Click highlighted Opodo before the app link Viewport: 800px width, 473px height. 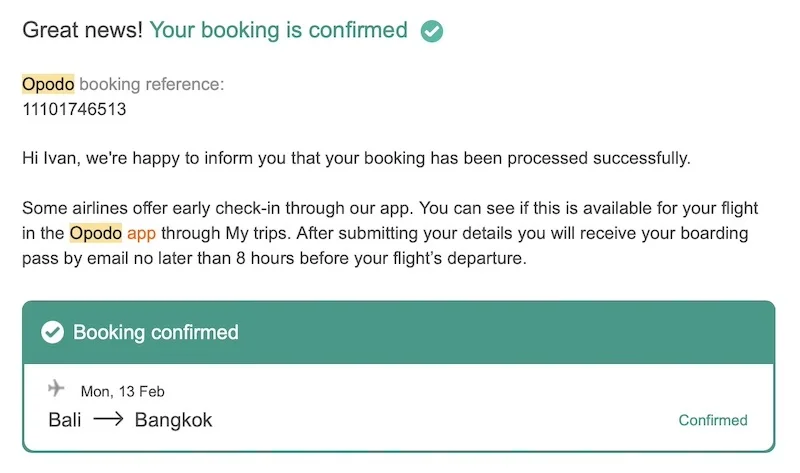click(x=96, y=234)
